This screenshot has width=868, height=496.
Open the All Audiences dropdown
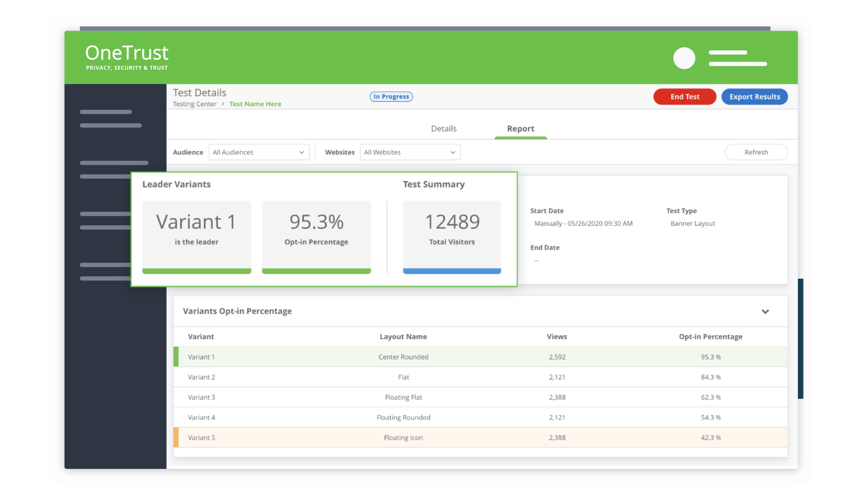click(x=259, y=152)
